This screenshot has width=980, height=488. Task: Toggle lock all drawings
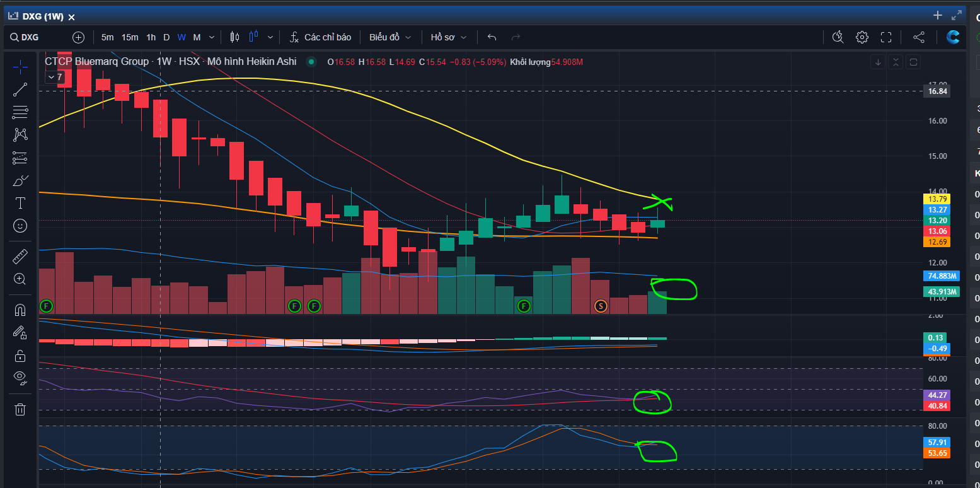click(20, 356)
